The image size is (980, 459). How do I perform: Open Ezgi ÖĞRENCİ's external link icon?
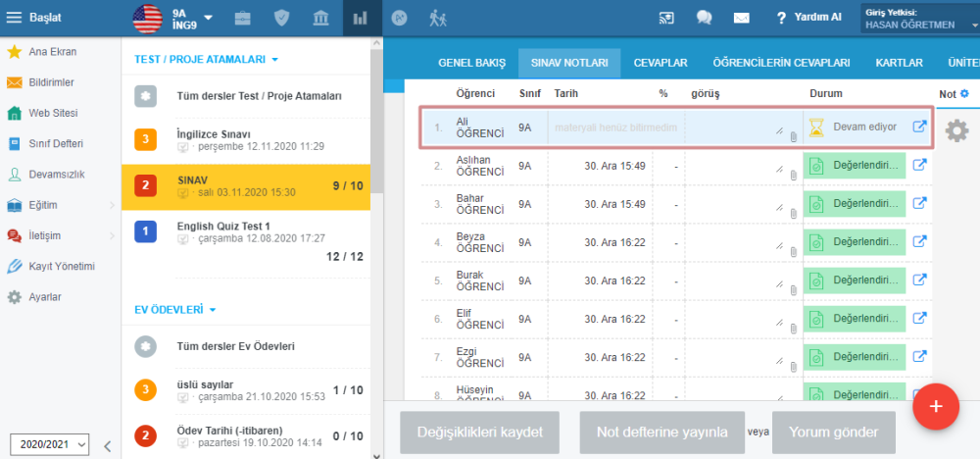click(x=919, y=356)
